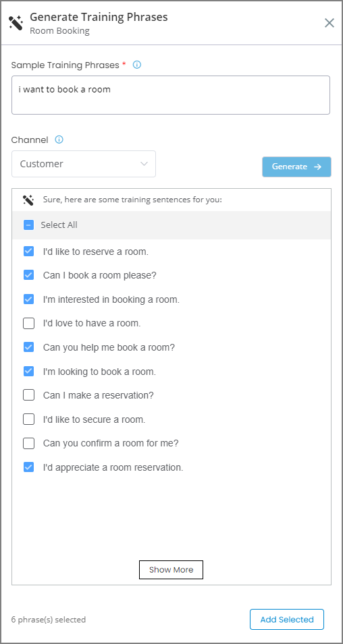Click the magic wand icon beside Generate Training Phrases

(16, 22)
